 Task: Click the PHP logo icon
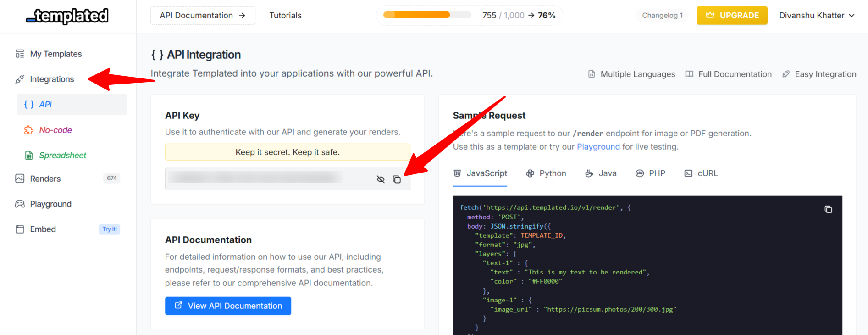(x=640, y=173)
